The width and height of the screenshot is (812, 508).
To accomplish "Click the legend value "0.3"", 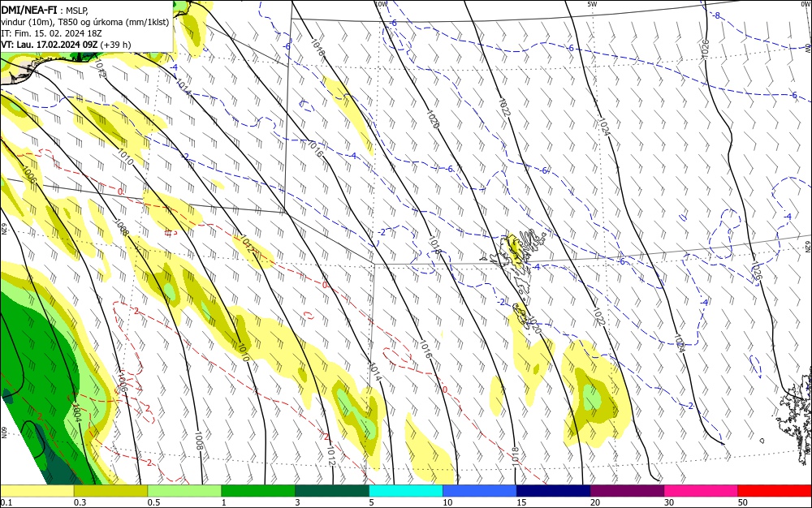I will 80,502.
